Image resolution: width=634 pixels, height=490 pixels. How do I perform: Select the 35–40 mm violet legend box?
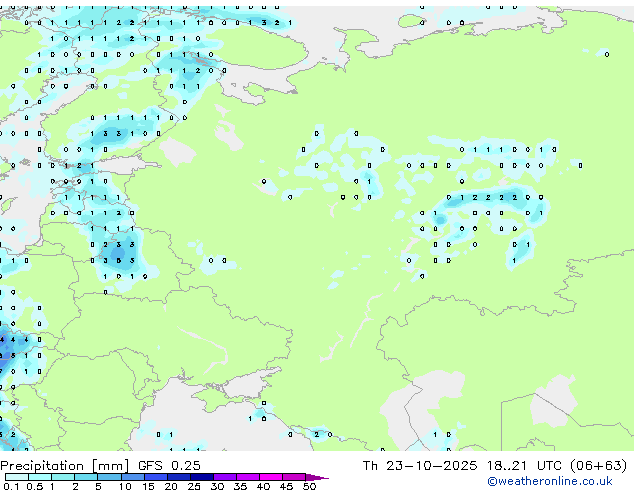coord(248,477)
